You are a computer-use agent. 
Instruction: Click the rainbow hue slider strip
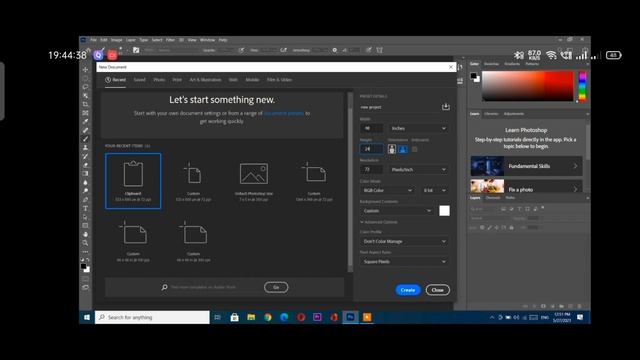point(582,87)
